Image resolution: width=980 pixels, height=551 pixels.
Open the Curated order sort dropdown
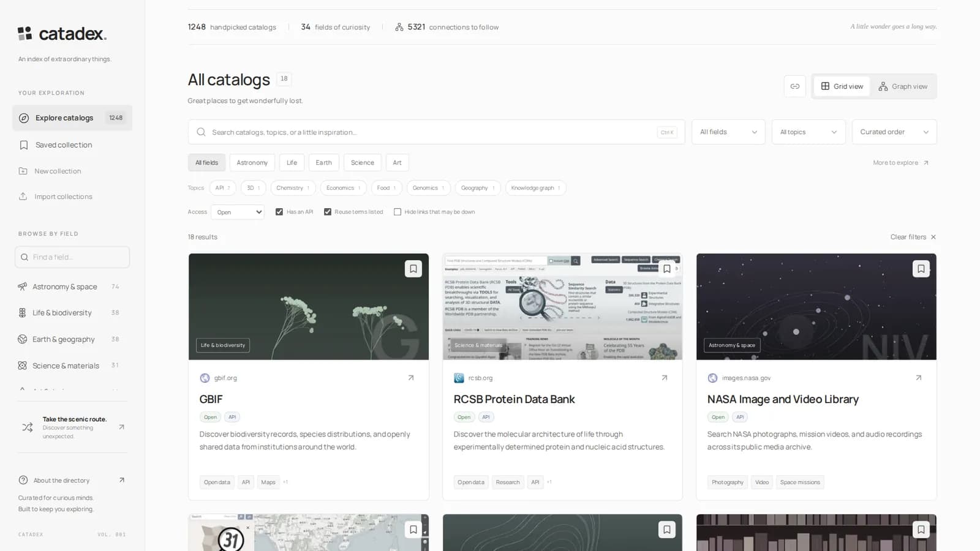coord(894,132)
